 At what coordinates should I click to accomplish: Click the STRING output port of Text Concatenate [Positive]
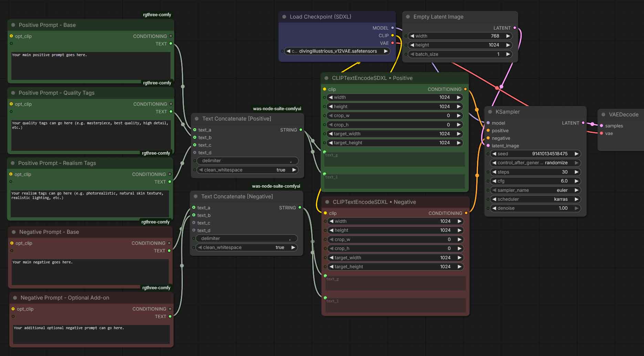pyautogui.click(x=301, y=130)
